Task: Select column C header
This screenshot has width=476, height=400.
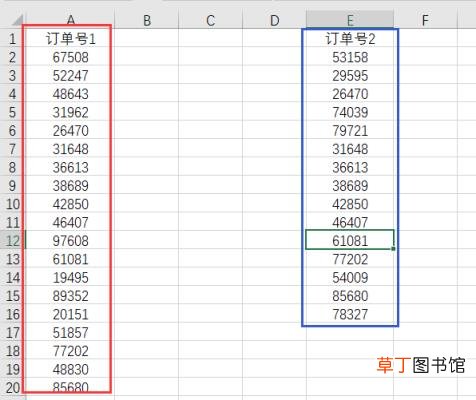Action: tap(210, 20)
